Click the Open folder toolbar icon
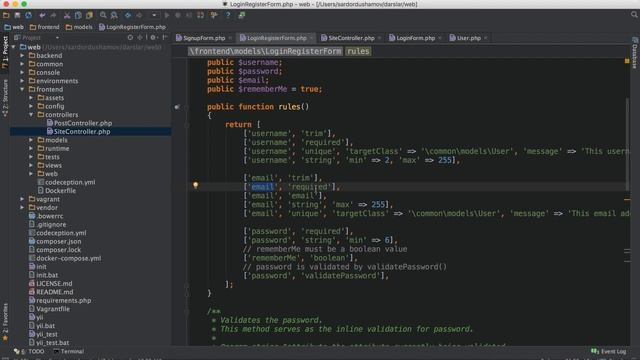This screenshot has height=360, width=640. [x=6, y=16]
